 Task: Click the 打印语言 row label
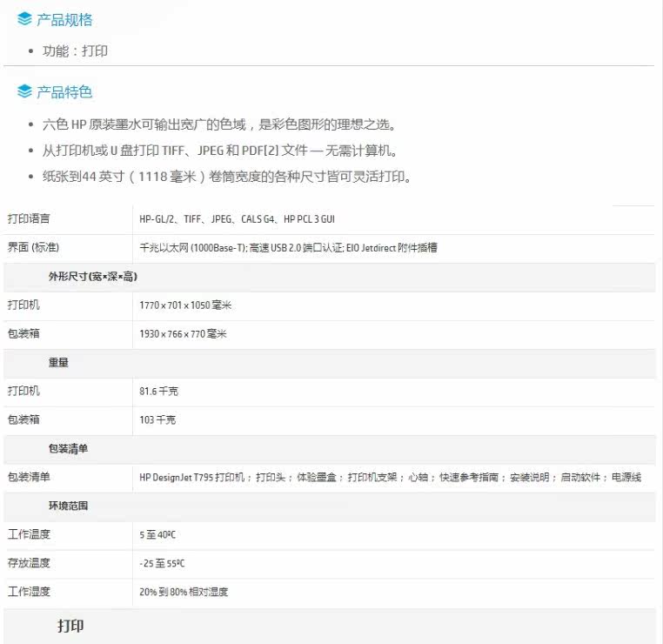tap(29, 218)
